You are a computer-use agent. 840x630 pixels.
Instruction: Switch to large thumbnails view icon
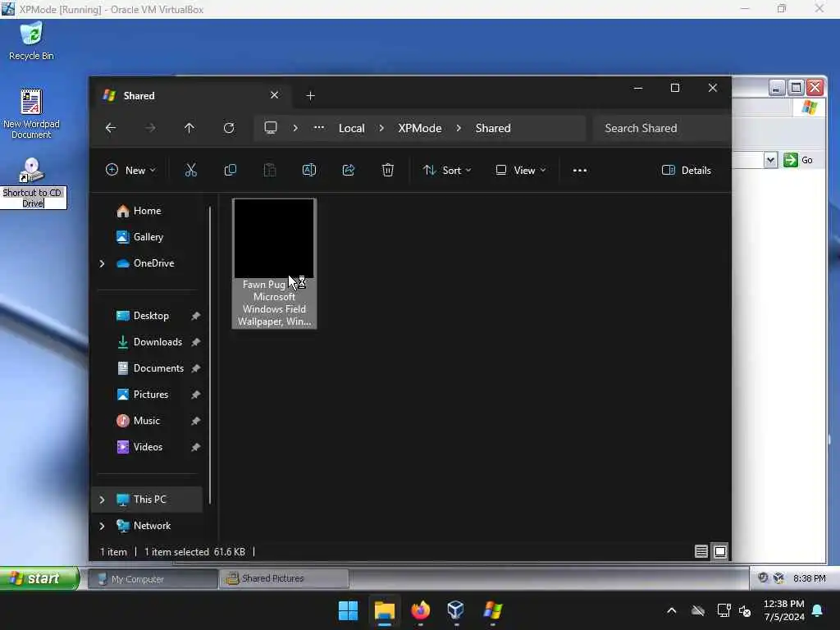pyautogui.click(x=720, y=551)
